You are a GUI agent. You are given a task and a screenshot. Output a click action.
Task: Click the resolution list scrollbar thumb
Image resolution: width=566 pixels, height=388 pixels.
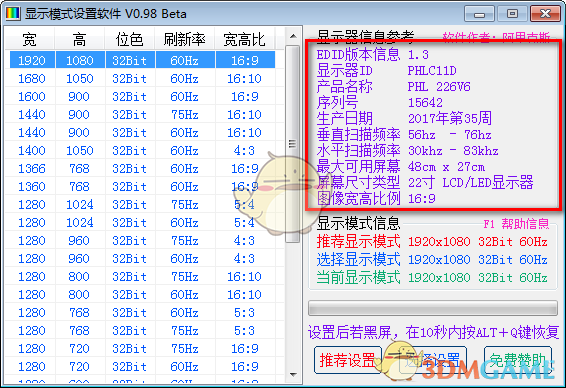pos(293,144)
